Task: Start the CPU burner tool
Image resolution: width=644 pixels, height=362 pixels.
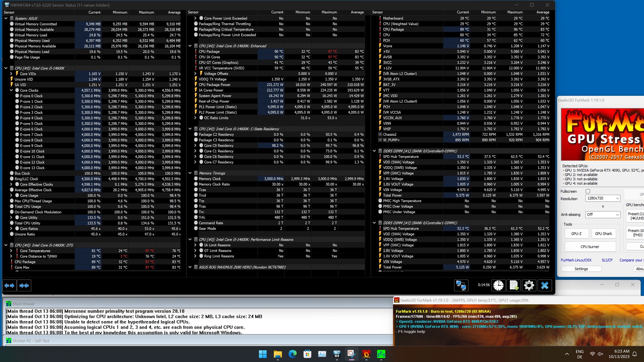Action: (590, 247)
